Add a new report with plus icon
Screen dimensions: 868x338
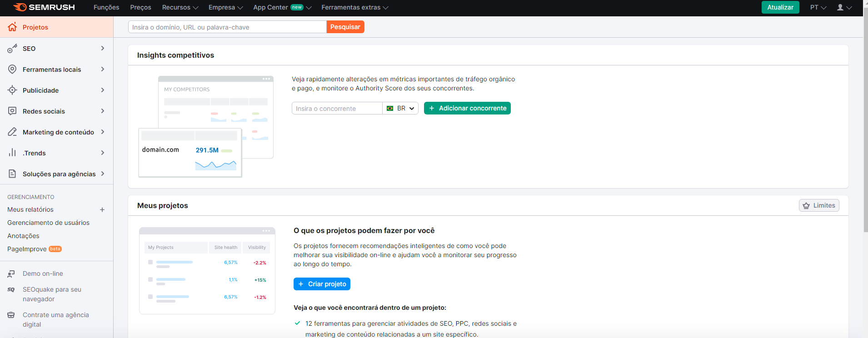coord(102,210)
